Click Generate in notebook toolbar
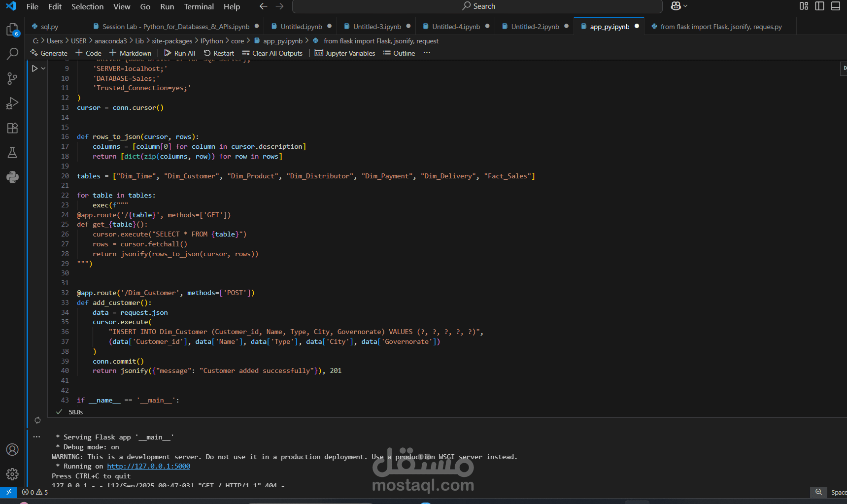This screenshot has width=847, height=504. click(x=49, y=53)
